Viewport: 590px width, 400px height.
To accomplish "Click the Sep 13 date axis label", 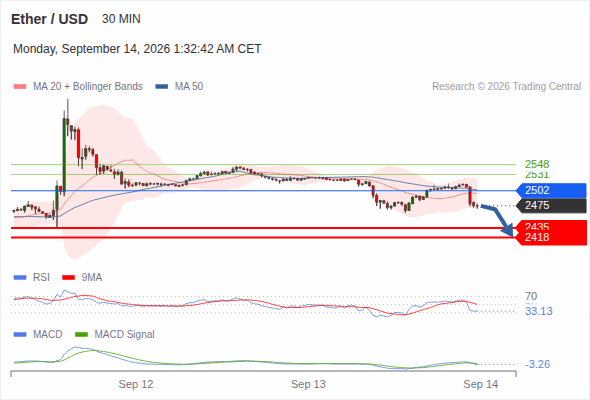I will coord(308,384).
